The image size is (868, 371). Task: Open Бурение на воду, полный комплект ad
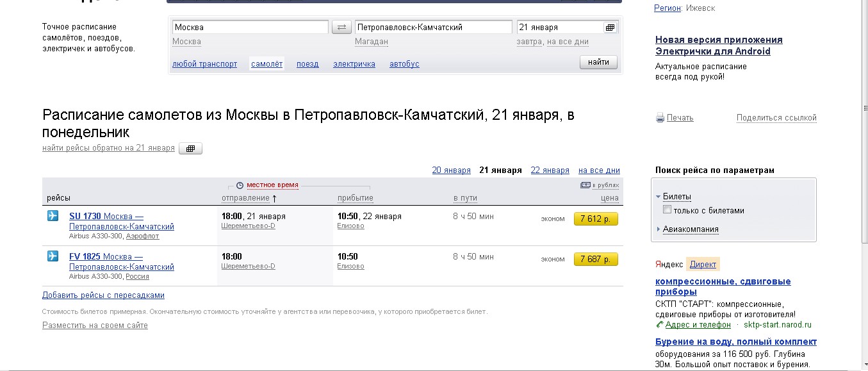click(x=736, y=342)
